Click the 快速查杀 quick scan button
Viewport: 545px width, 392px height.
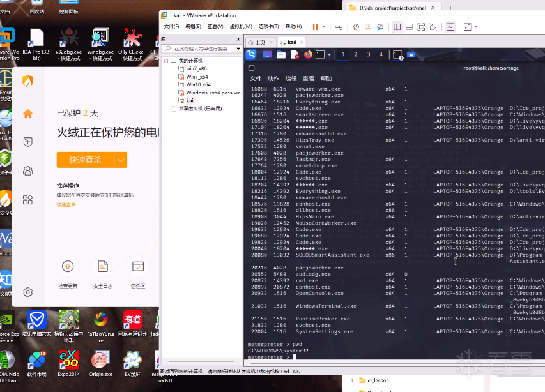(85, 160)
